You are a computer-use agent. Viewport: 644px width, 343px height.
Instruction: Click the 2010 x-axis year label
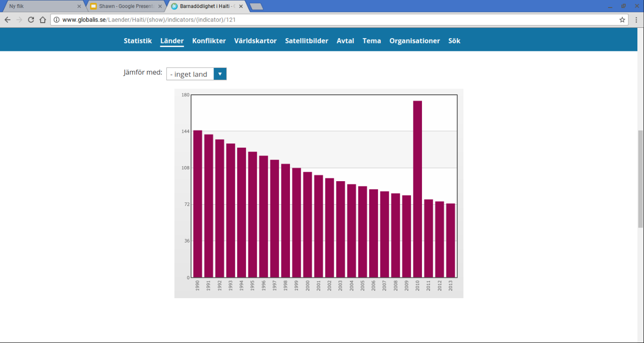418,286
